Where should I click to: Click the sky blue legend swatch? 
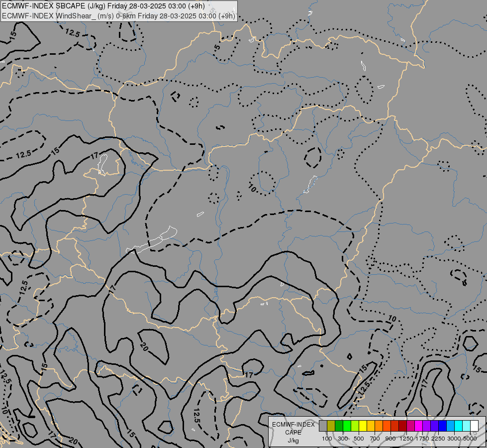tap(451, 426)
